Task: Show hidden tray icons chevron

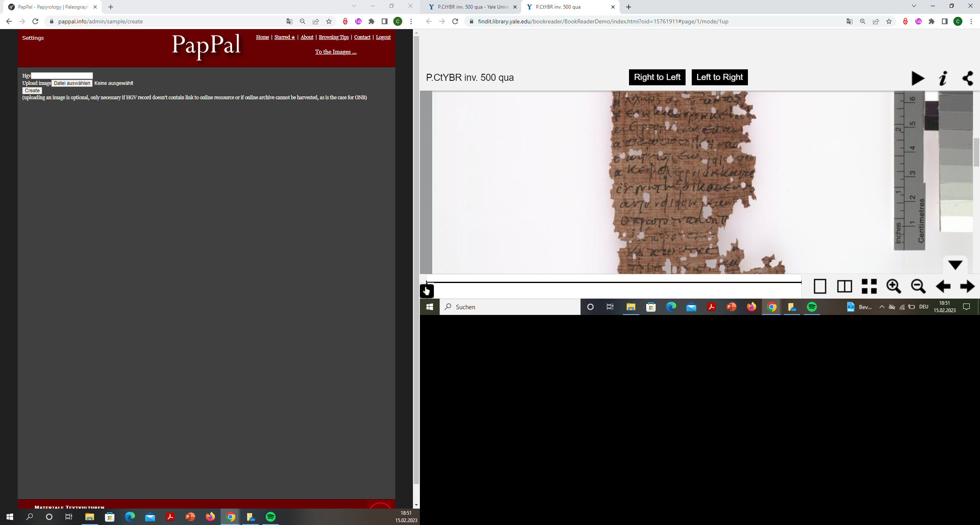Action: [x=882, y=307]
